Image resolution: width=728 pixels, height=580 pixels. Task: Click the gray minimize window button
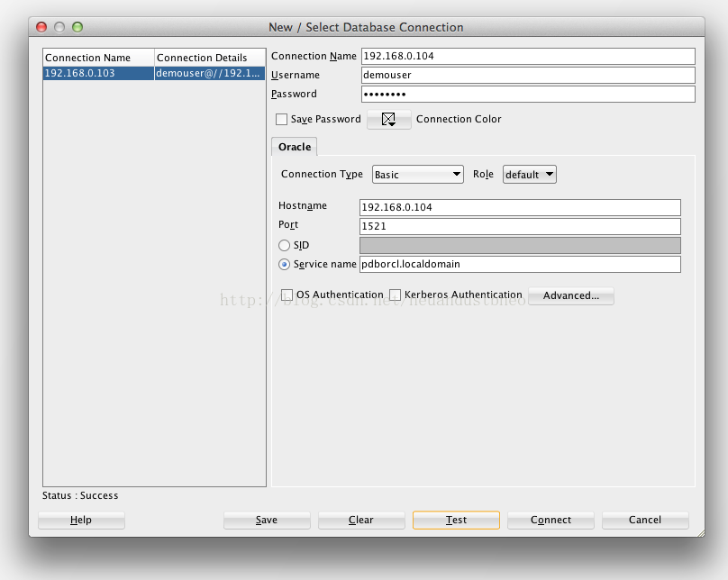(x=59, y=27)
